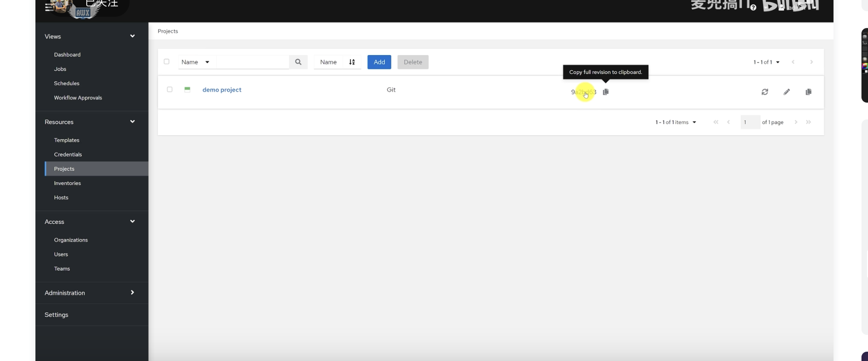
Task: Go to last page in bottom pagination
Action: coord(809,122)
